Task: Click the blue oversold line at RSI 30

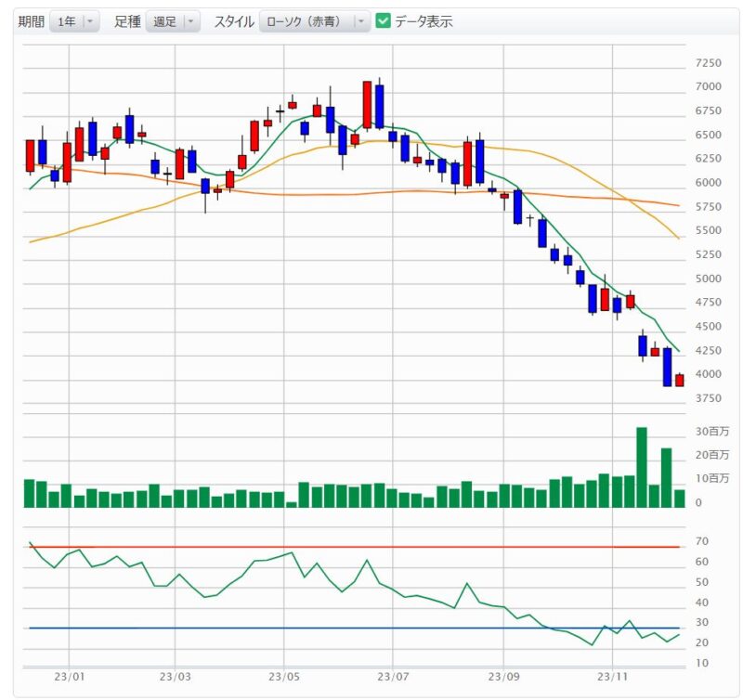Action: (x=355, y=628)
